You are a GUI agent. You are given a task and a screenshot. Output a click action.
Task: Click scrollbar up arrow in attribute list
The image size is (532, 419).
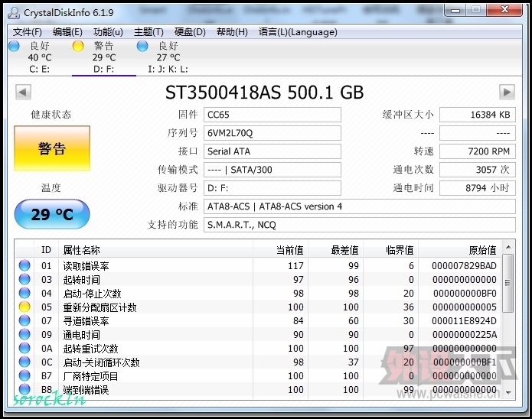tap(508, 247)
